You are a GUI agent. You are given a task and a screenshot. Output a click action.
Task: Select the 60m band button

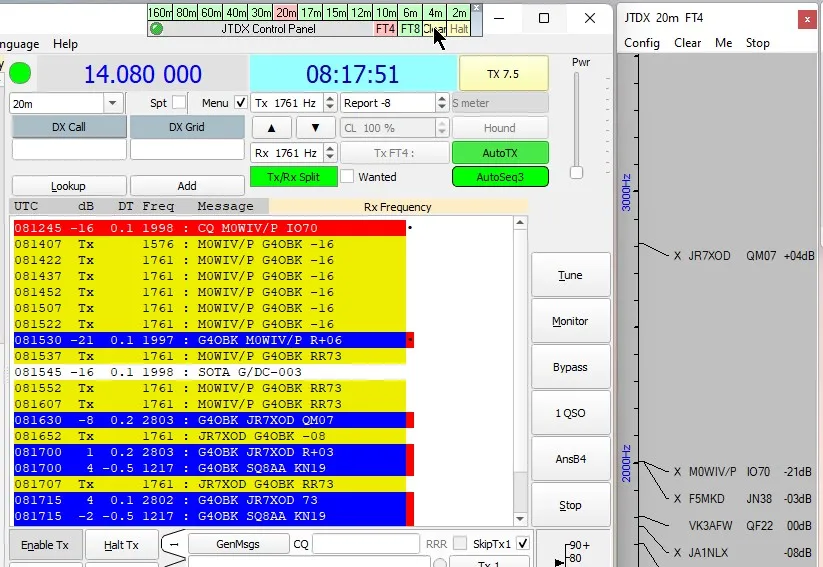point(211,13)
